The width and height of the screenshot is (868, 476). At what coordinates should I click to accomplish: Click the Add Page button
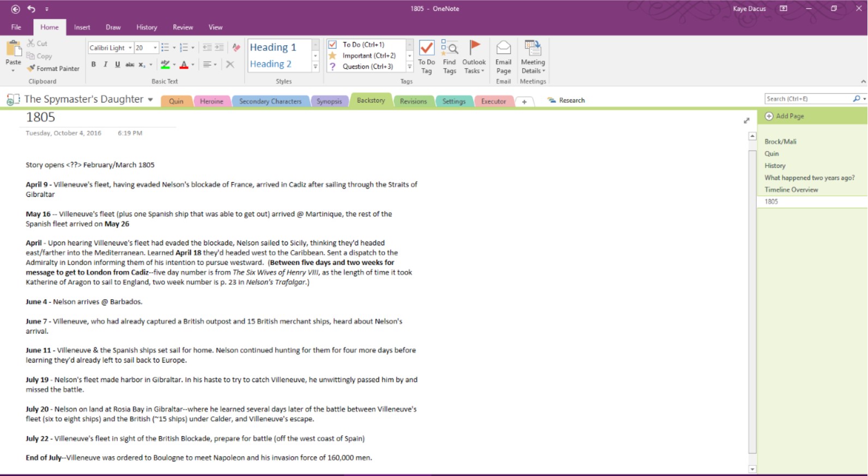tap(785, 116)
